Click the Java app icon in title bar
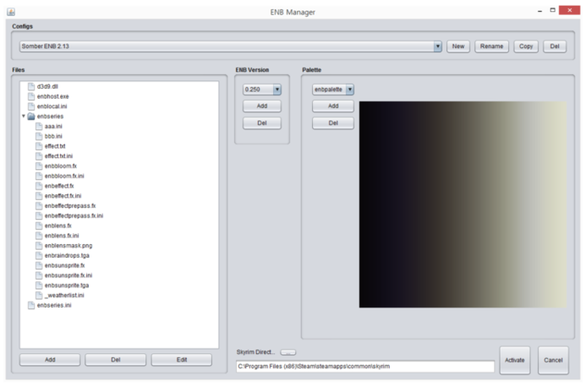Image resolution: width=586 pixels, height=392 pixels. [x=11, y=12]
